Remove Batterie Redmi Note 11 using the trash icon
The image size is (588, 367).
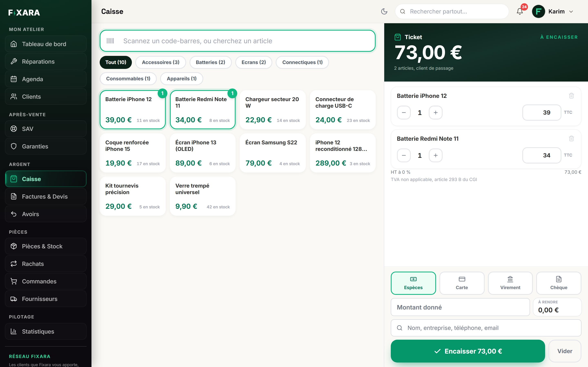coord(571,138)
